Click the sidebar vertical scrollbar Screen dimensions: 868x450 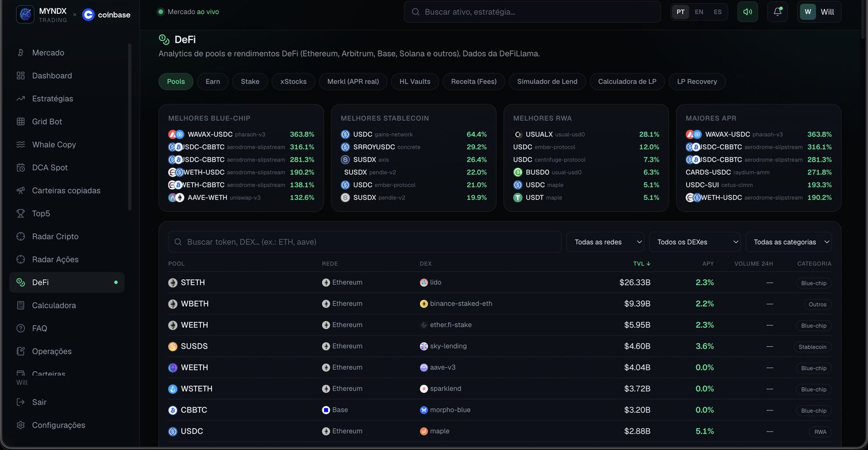coord(130,127)
